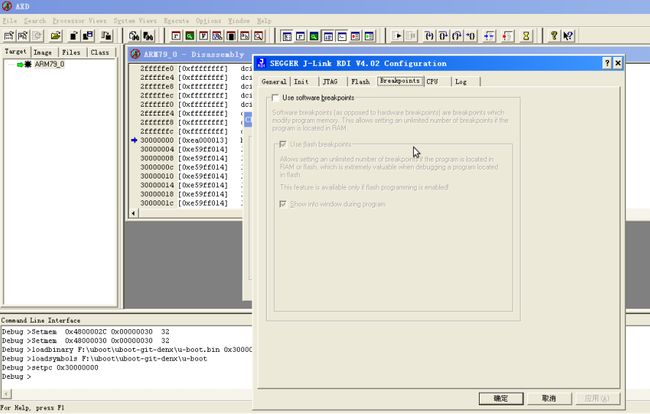Open red-framed Processor Registers 'r' view icon
The height and width of the screenshot is (414, 650).
[x=176, y=36]
